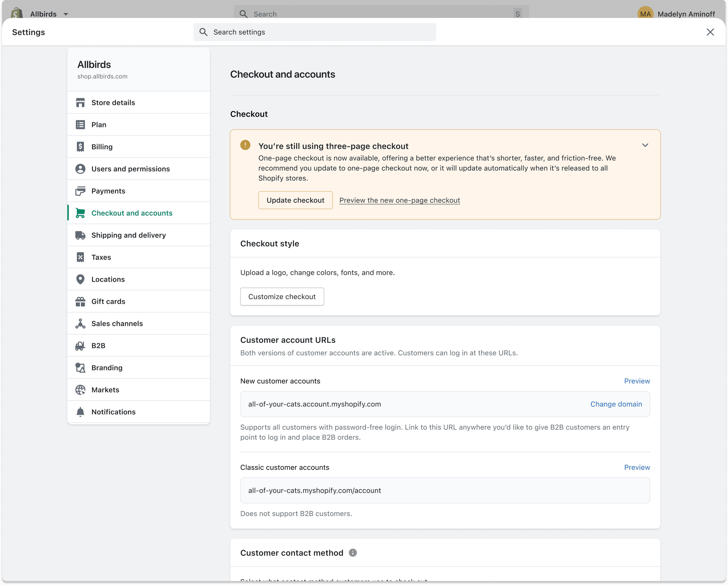Click the info icon beside Customer contact method
The image size is (728, 585).
point(353,553)
